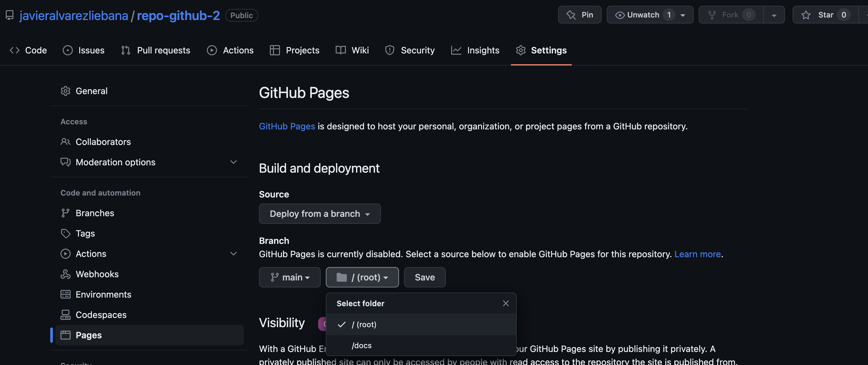The width and height of the screenshot is (868, 365).
Task: Click the Star icon button
Action: [806, 15]
